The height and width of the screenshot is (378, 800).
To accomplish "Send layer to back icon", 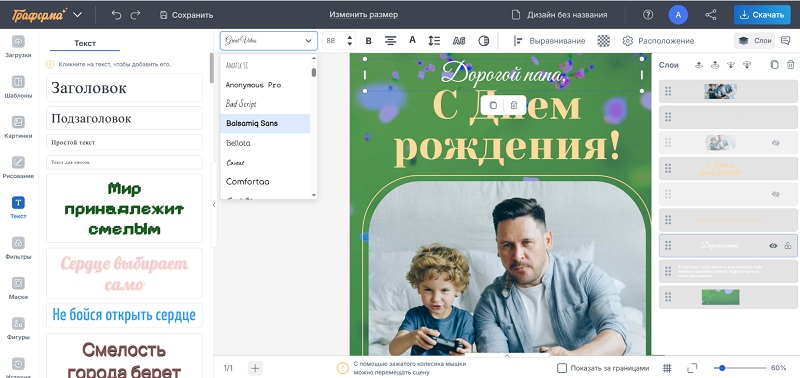I will click(x=747, y=65).
